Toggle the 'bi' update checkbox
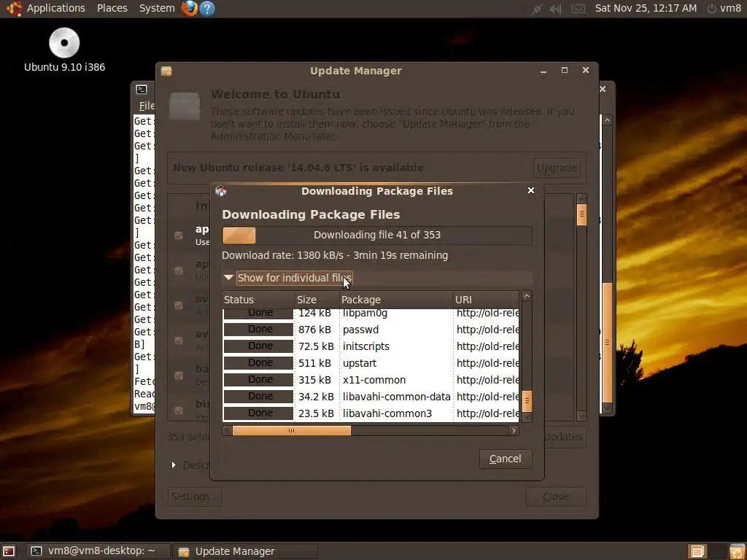 (179, 410)
